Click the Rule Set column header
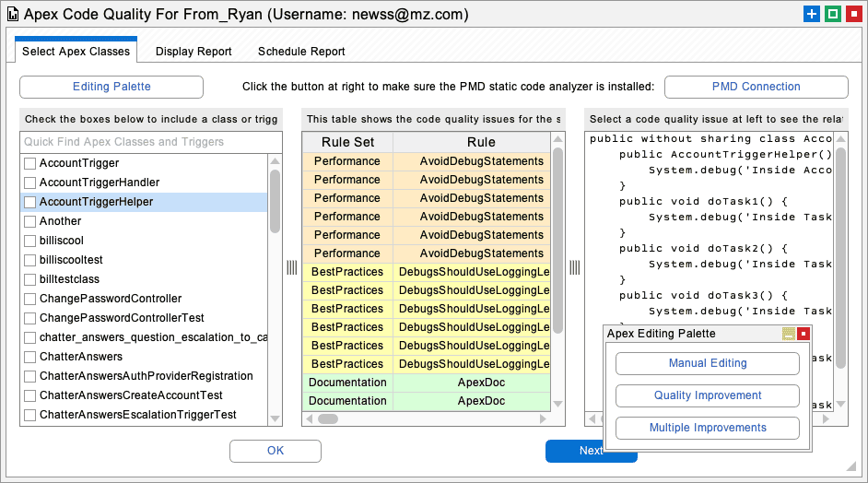This screenshot has height=483, width=868. click(x=347, y=142)
